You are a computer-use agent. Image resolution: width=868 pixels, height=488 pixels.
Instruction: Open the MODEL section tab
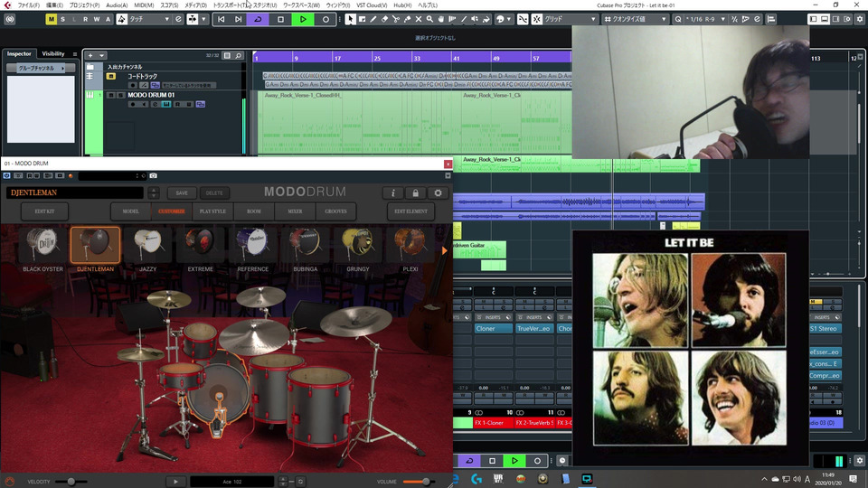point(130,211)
